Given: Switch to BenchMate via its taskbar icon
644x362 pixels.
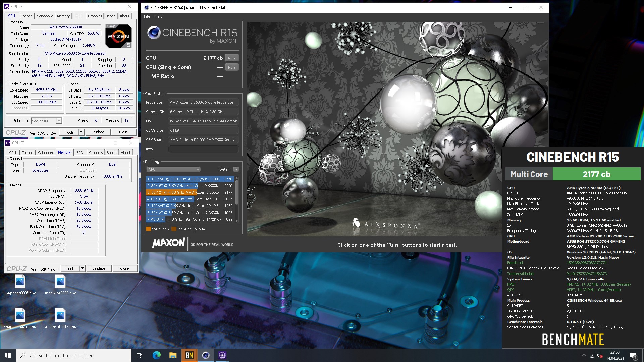Looking at the screenshot, I should pyautogui.click(x=189, y=355).
